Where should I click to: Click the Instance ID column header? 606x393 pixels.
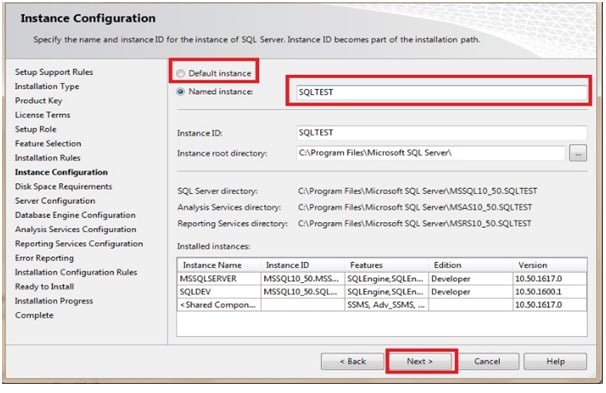pos(303,265)
